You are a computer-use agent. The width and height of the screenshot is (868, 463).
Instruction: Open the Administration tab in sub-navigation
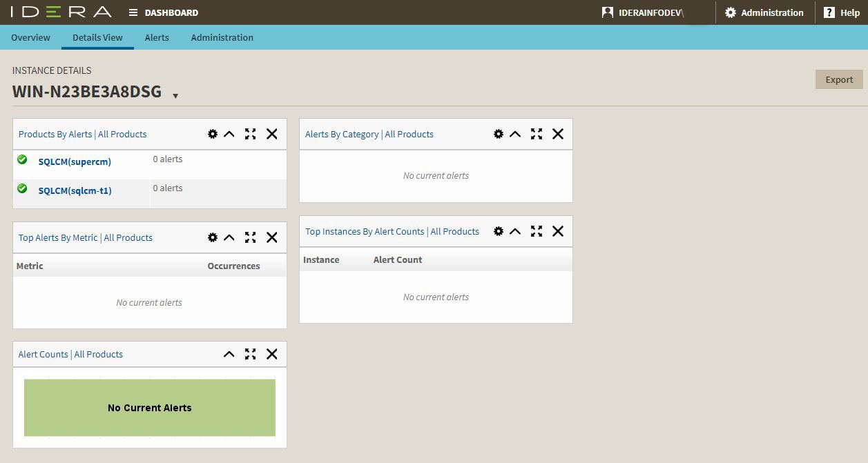222,37
